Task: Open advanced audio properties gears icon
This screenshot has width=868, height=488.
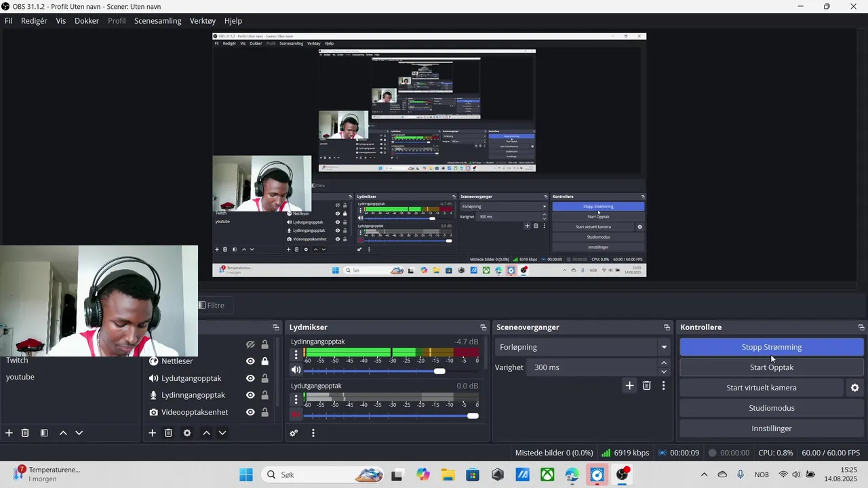Action: point(294,433)
